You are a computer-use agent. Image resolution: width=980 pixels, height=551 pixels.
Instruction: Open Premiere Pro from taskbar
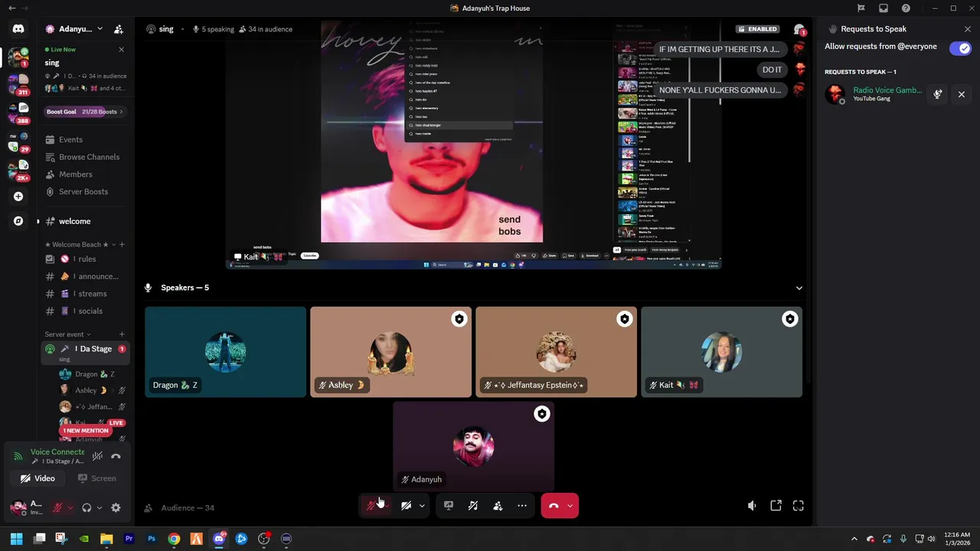tap(129, 539)
